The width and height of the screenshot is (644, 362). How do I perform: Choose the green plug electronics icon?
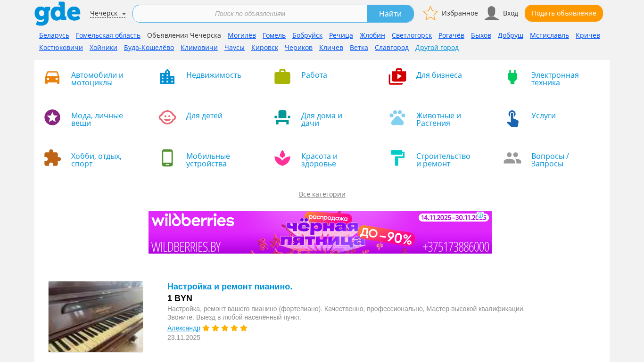click(512, 77)
